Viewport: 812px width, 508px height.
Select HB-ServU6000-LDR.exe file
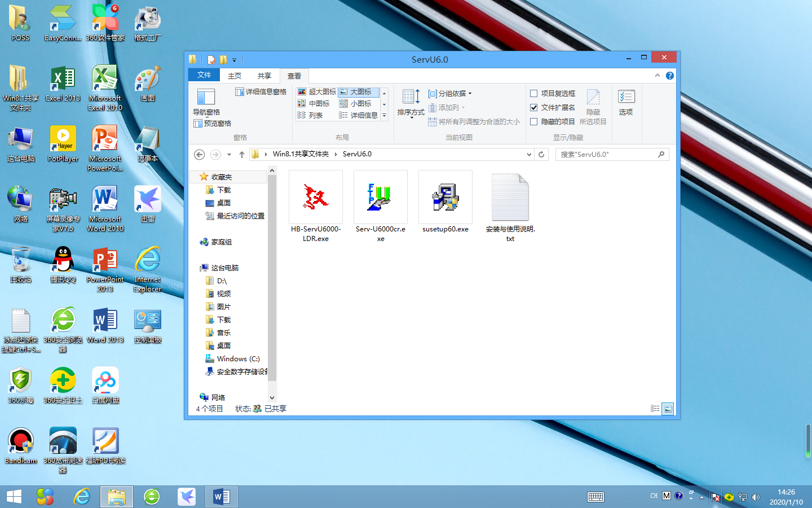click(316, 207)
